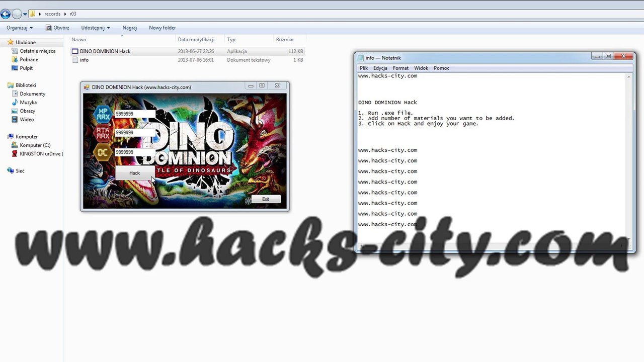Click the Hack button
The image size is (644, 362).
(x=134, y=173)
